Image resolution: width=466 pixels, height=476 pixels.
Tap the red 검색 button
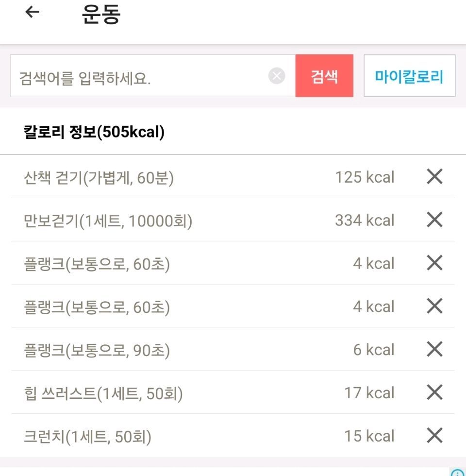point(324,76)
